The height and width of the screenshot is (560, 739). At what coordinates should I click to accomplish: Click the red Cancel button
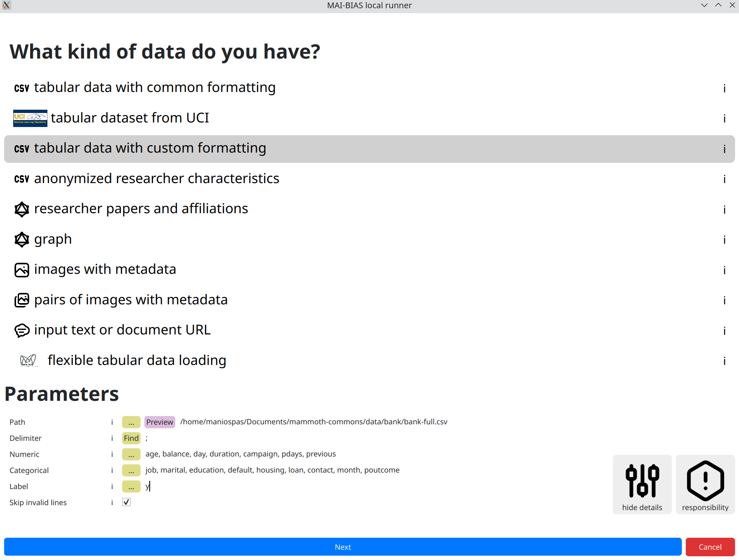coord(710,547)
